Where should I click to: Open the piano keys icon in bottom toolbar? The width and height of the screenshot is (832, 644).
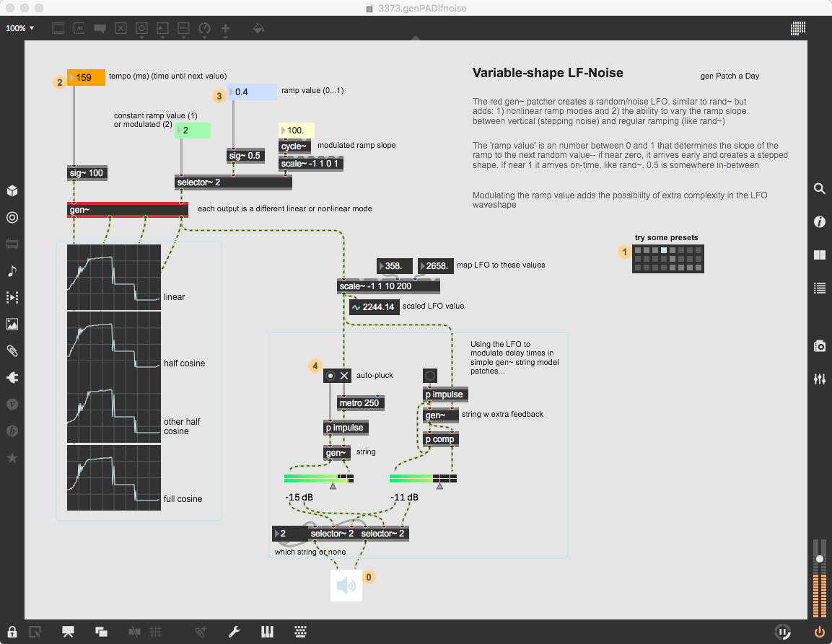click(x=267, y=632)
